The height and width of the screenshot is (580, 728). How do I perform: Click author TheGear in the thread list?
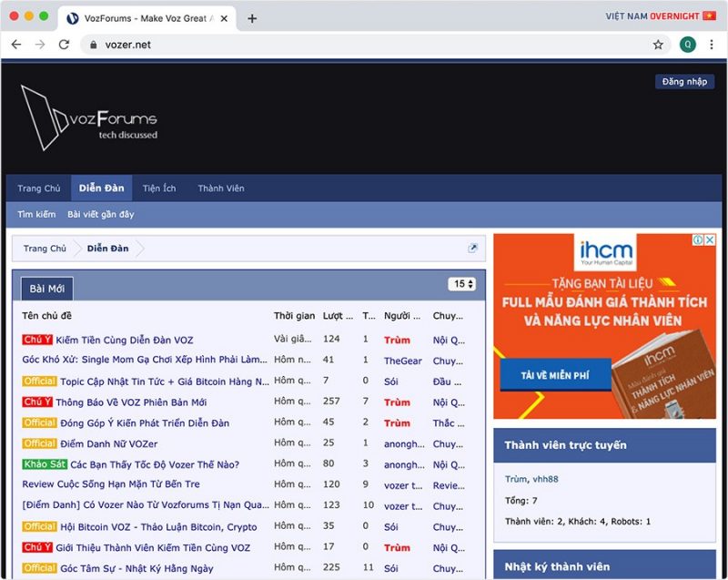pos(402,361)
